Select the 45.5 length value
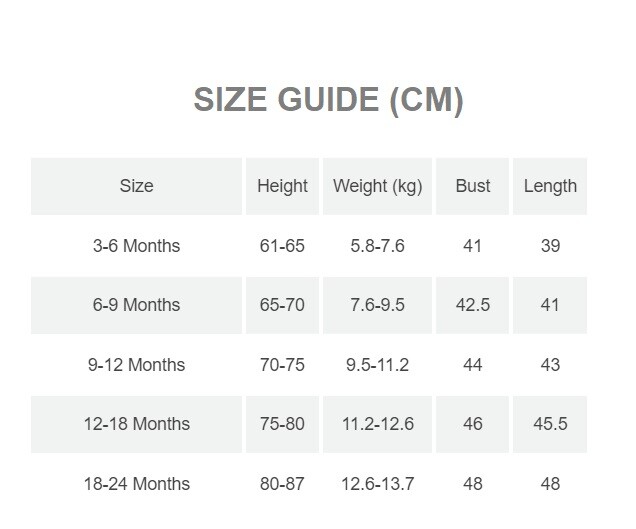This screenshot has width=636, height=529. (550, 424)
